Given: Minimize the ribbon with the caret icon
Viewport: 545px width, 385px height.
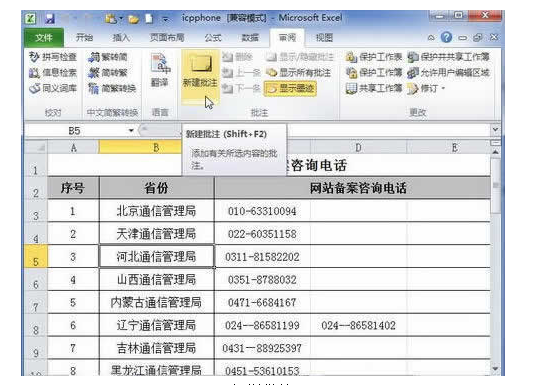Looking at the screenshot, I should [x=431, y=38].
